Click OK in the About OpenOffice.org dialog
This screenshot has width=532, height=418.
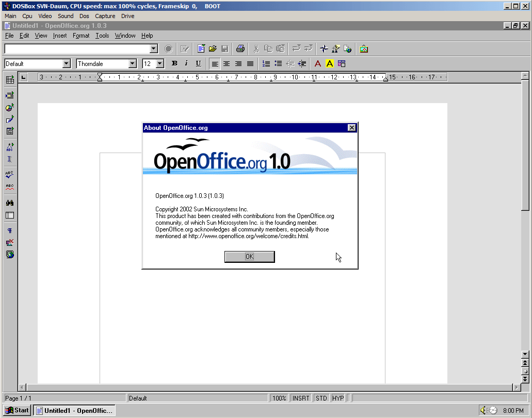[249, 257]
